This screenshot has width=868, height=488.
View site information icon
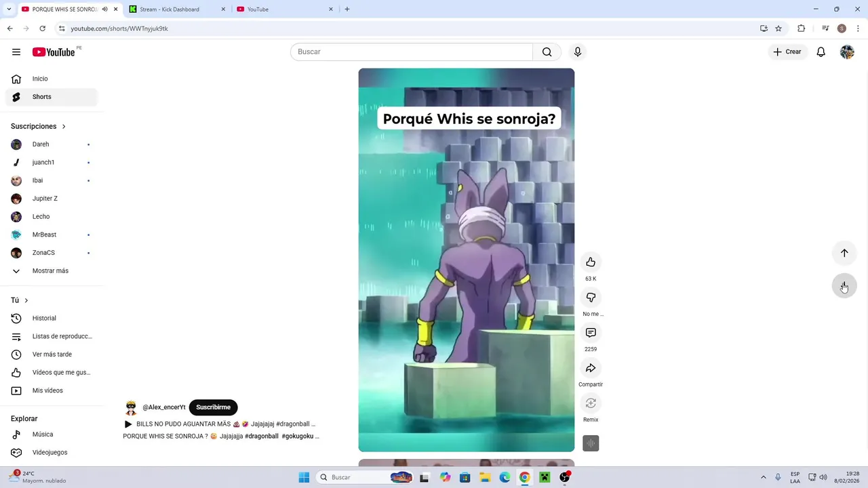coord(62,28)
